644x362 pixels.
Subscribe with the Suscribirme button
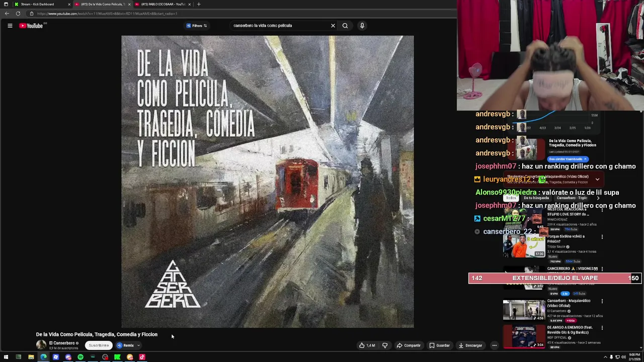click(99, 345)
